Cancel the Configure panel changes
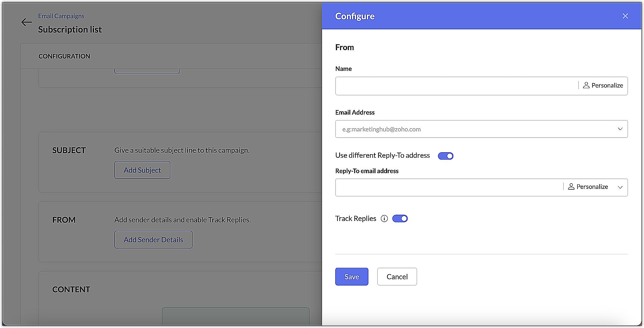The image size is (644, 328). coord(397,276)
